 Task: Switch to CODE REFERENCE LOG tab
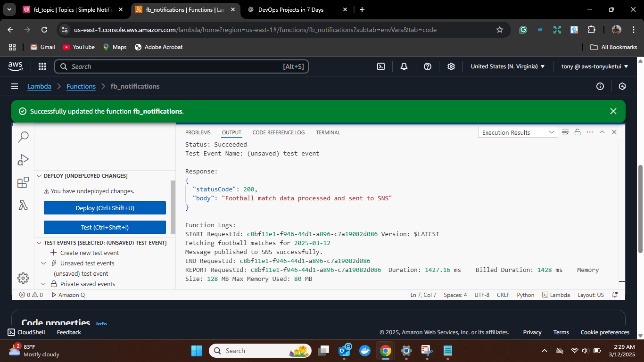[x=279, y=132]
